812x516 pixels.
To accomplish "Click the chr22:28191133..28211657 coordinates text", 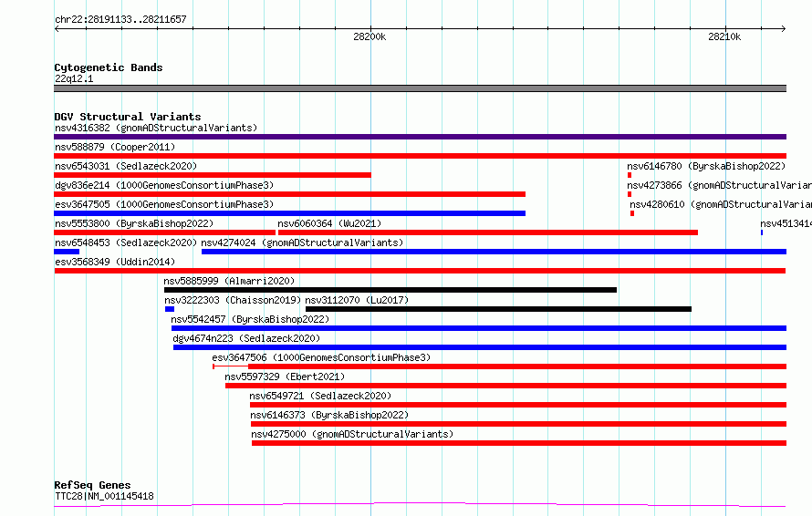I will 120,19.
